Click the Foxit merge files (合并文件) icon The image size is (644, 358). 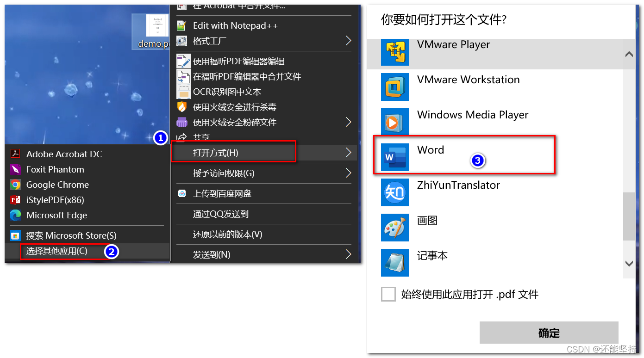pyautogui.click(x=184, y=76)
